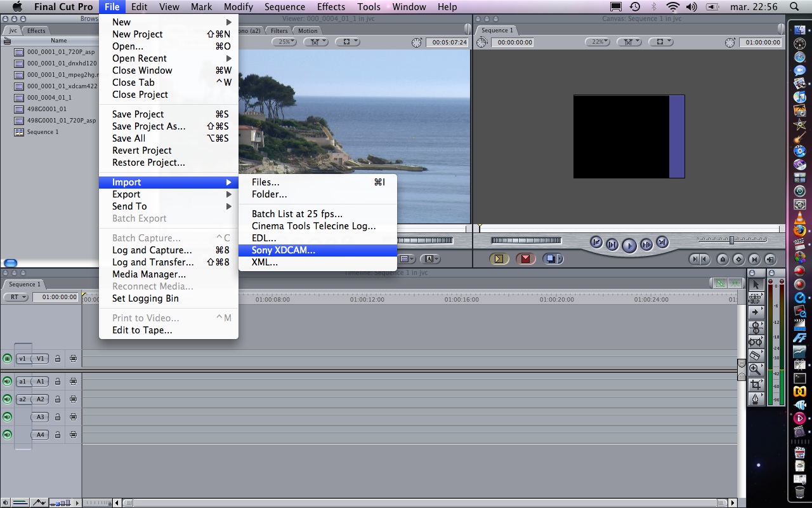Mute the A4 audio track

7,435
